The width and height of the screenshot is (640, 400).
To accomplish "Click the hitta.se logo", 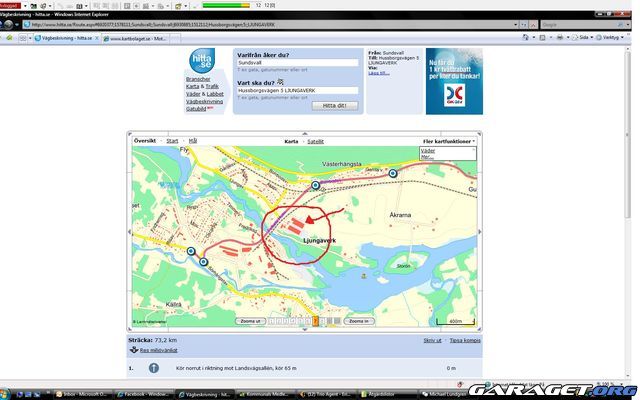I will pyautogui.click(x=200, y=61).
